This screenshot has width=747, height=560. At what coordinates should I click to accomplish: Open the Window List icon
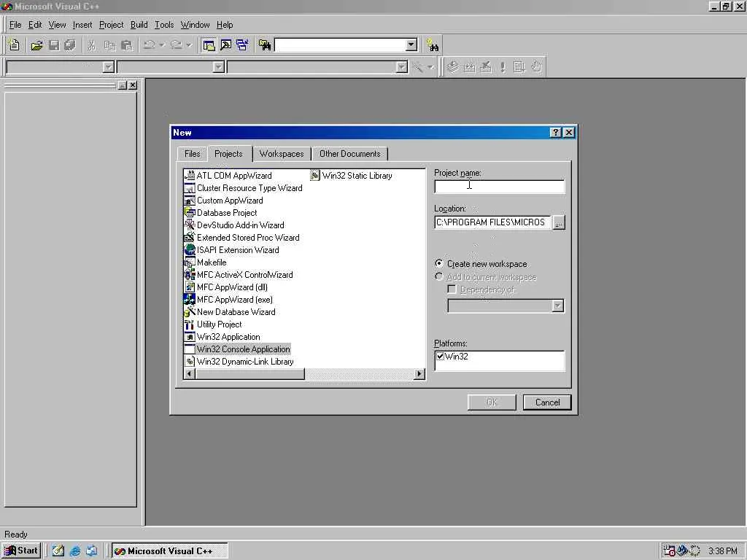click(x=242, y=45)
